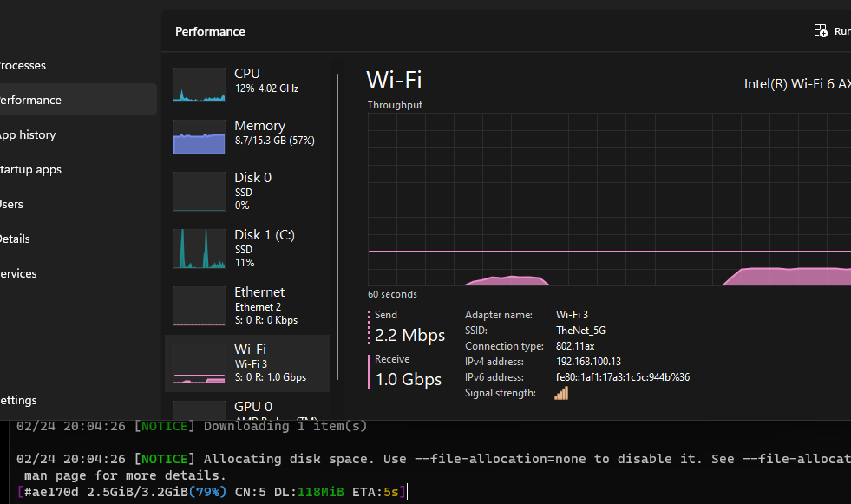Screen dimensions: 851x504
Task: Open the Users page
Action: pos(12,205)
